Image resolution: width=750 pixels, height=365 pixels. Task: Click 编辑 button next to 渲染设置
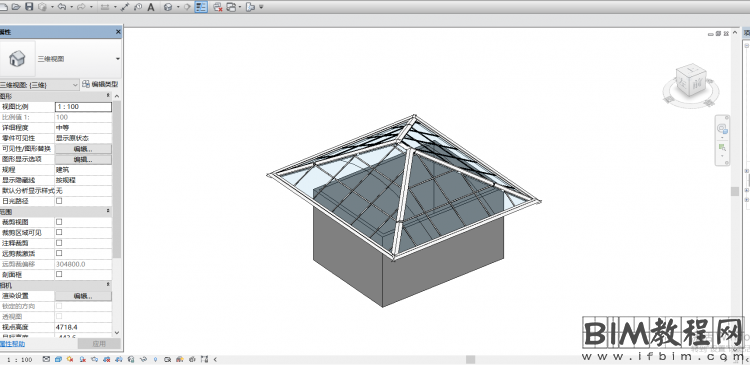pos(83,296)
